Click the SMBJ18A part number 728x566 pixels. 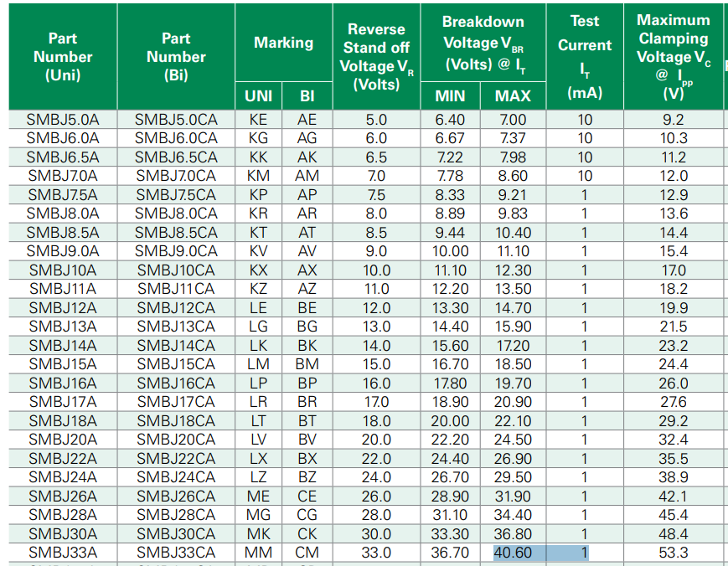pos(63,421)
